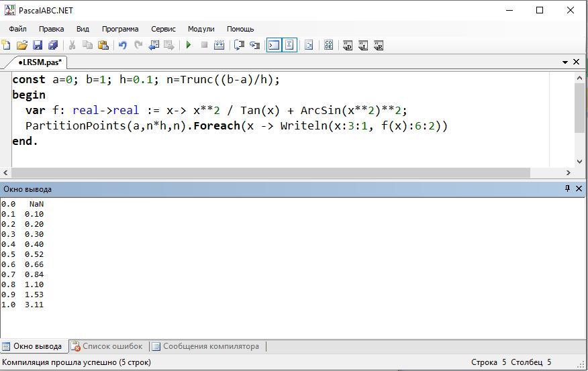Toggle the input pane toolbar button
This screenshot has height=371, width=588.
(x=289, y=46)
